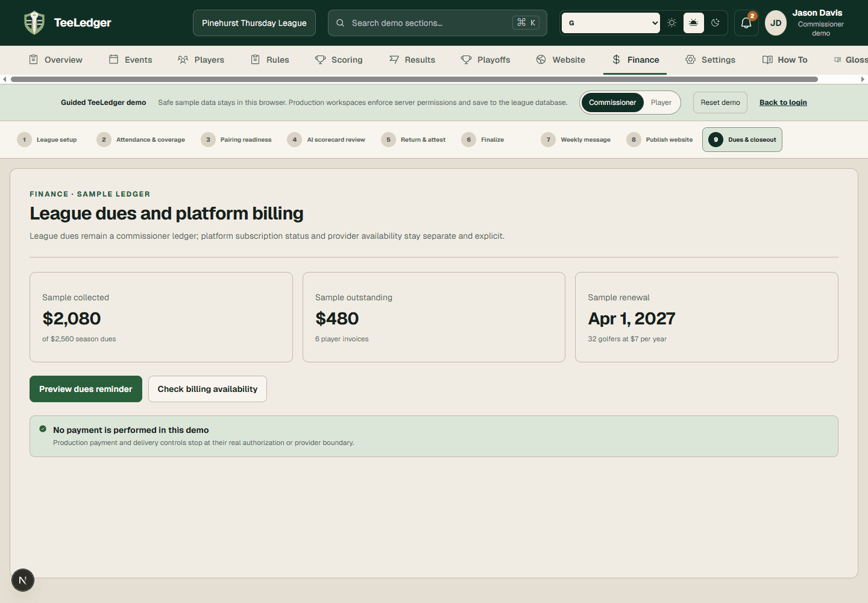
Task: Open step 6 Finalize
Action: click(x=483, y=139)
